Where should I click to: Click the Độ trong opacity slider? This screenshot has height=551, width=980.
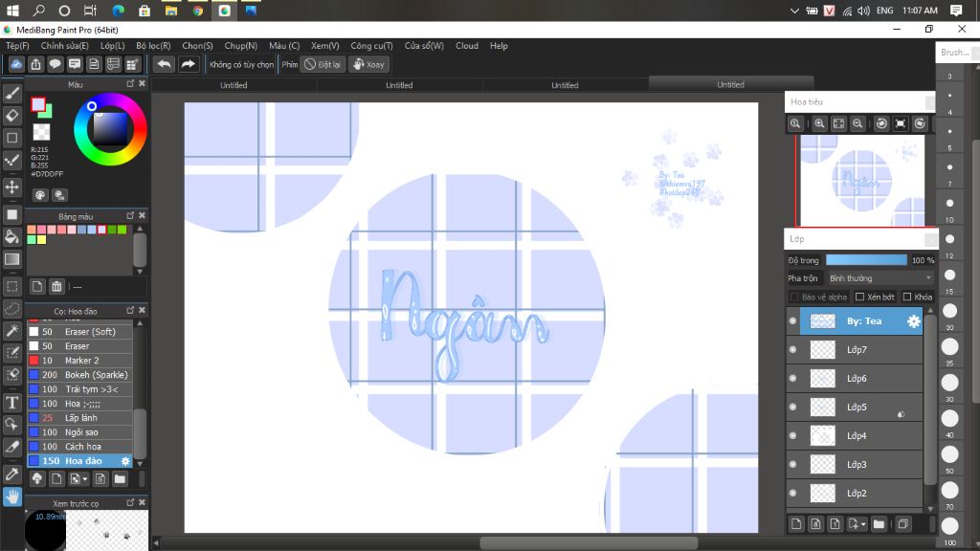[866, 260]
